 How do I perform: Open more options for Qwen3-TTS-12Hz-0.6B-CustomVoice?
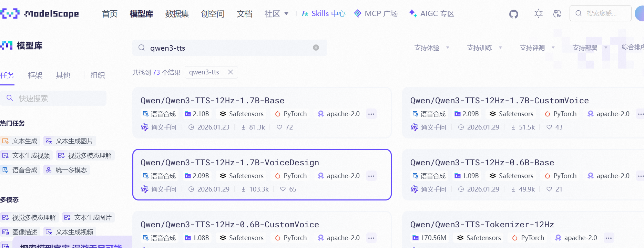[371, 238]
